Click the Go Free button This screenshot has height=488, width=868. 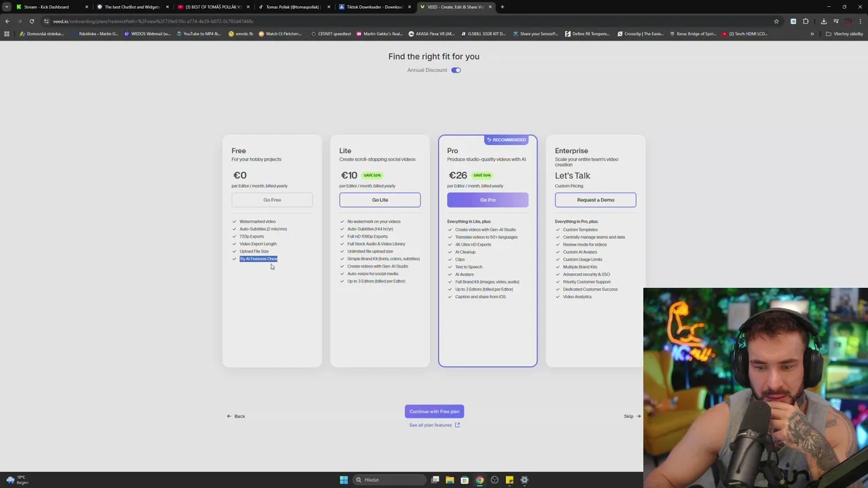click(272, 200)
